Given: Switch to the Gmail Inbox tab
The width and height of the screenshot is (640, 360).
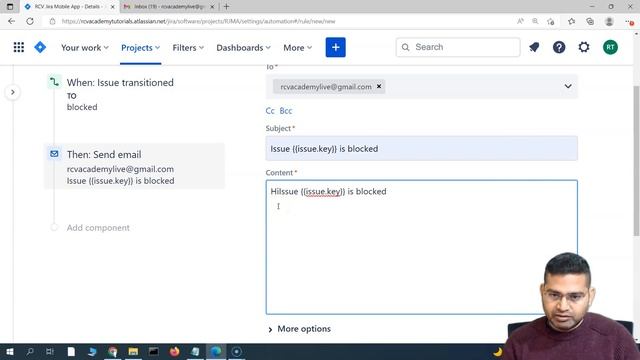Looking at the screenshot, I should [x=169, y=7].
